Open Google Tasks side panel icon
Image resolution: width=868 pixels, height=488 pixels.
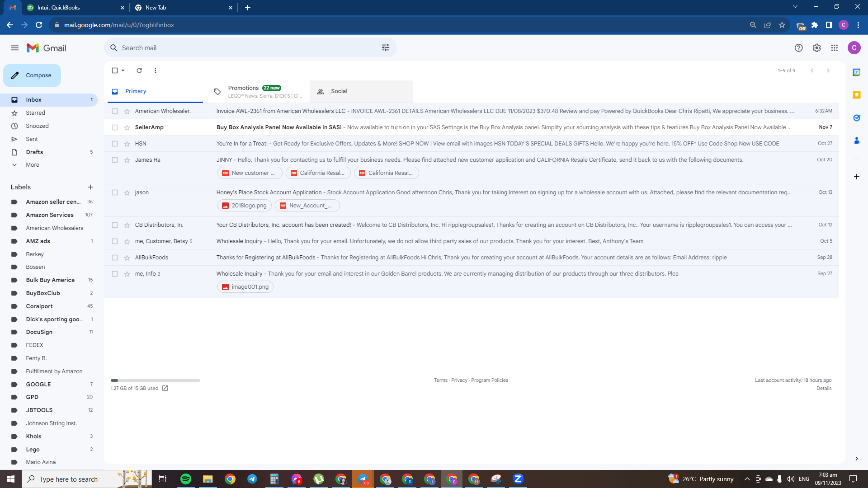tap(857, 118)
